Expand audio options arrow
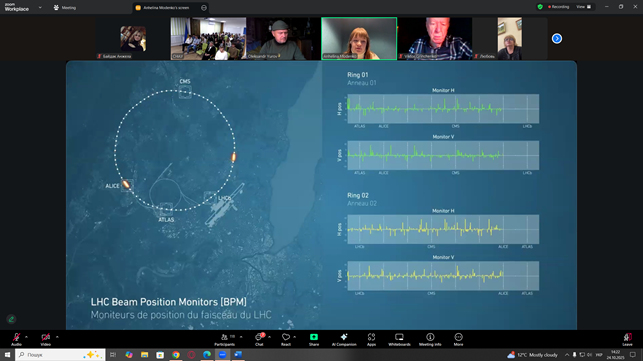This screenshot has height=361, width=643. click(x=26, y=337)
